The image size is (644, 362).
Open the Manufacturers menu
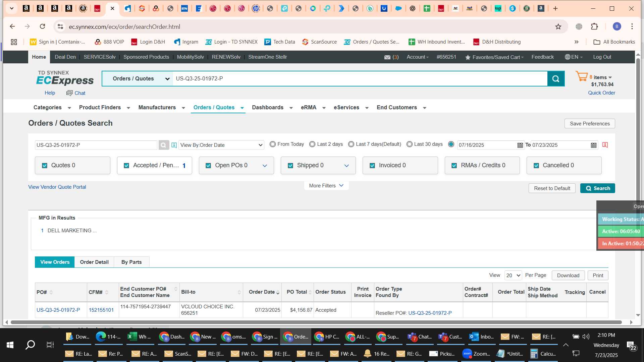(162, 108)
